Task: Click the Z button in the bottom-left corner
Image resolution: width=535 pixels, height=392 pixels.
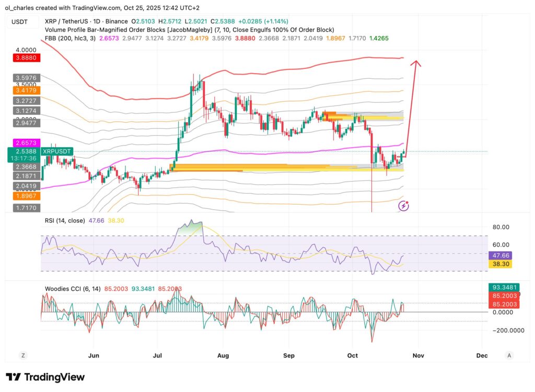Action: tap(23, 355)
